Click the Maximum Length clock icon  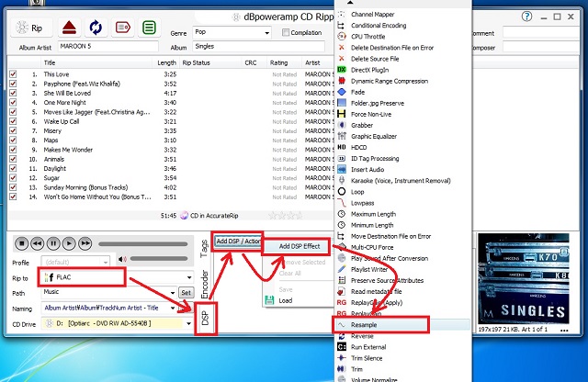click(x=341, y=214)
